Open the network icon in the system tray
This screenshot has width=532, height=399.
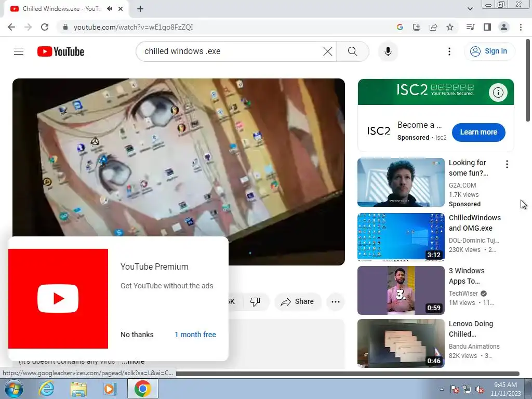pos(467,390)
